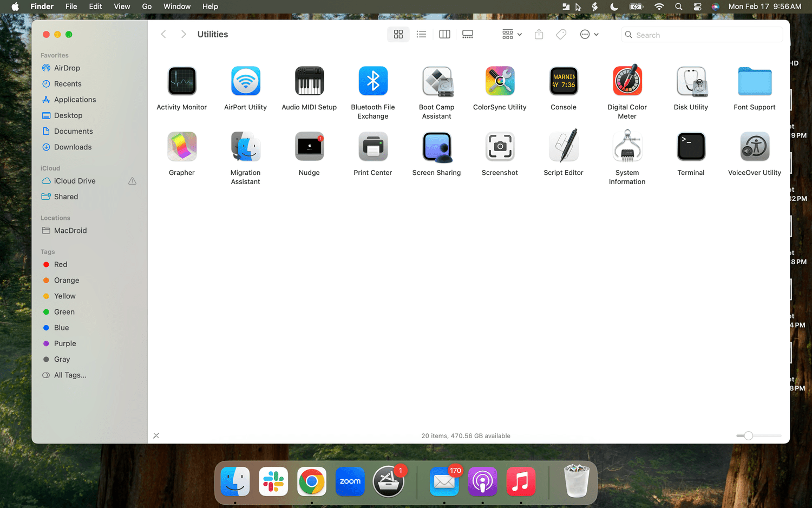Screen dimensions: 812x508
Task: Hide the path bar with X button
Action: [x=156, y=435]
